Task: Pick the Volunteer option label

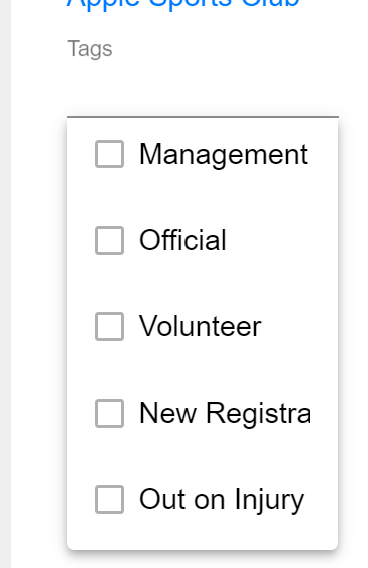Action: tap(200, 326)
